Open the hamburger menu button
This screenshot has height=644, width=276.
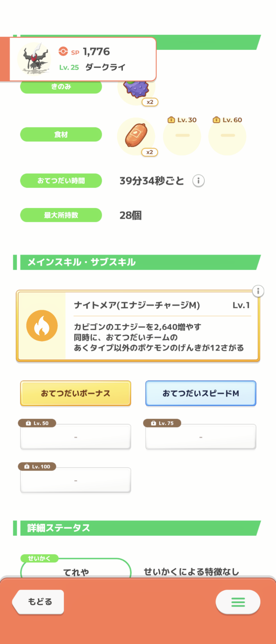coord(238,602)
